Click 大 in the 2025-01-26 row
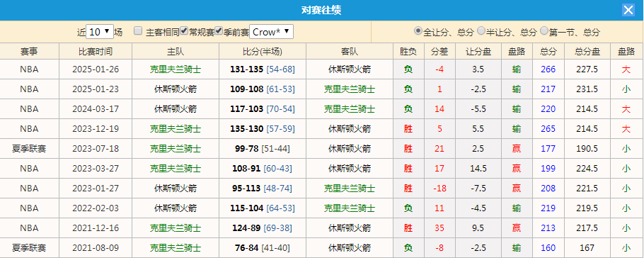 (626, 69)
